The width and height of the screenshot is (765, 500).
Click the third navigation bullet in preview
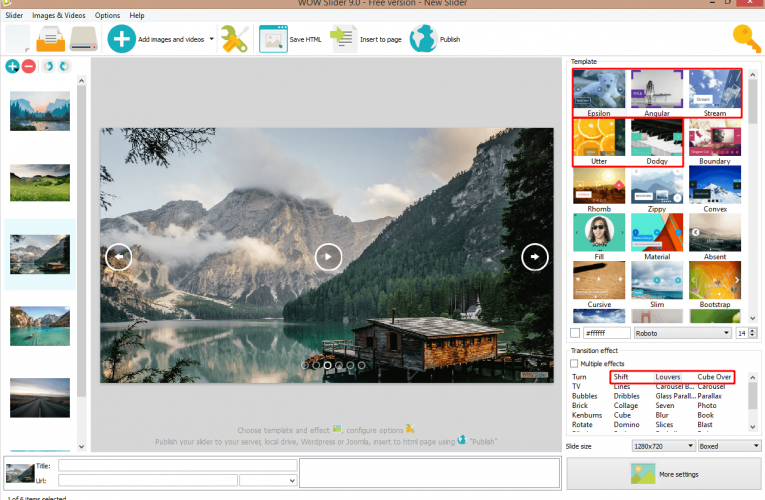tap(327, 365)
